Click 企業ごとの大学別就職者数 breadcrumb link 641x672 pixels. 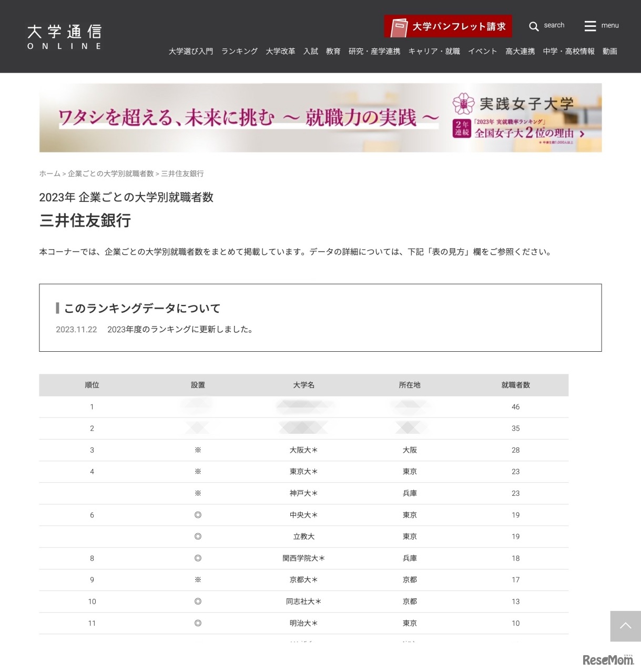[111, 174]
